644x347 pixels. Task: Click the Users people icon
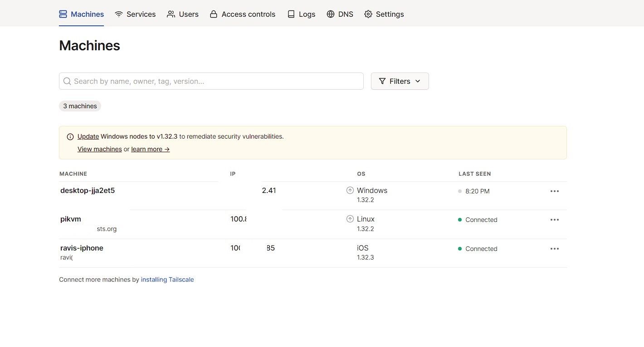(171, 14)
